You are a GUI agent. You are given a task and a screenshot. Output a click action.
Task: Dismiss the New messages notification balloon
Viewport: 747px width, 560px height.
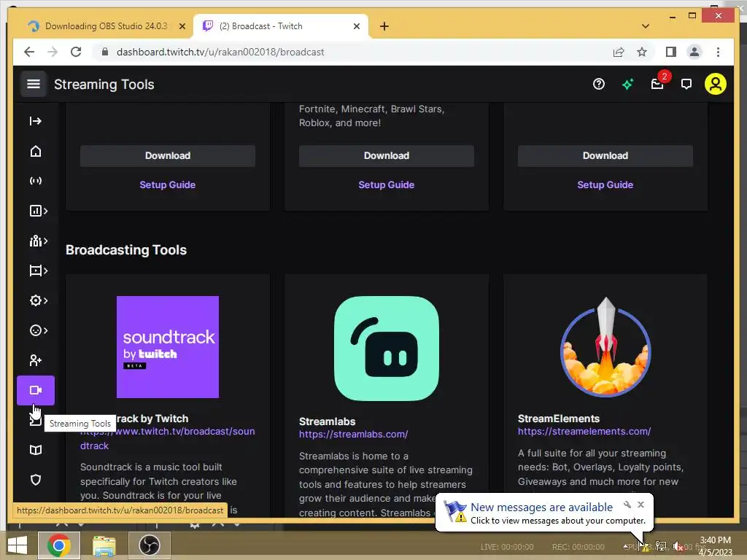tap(640, 505)
